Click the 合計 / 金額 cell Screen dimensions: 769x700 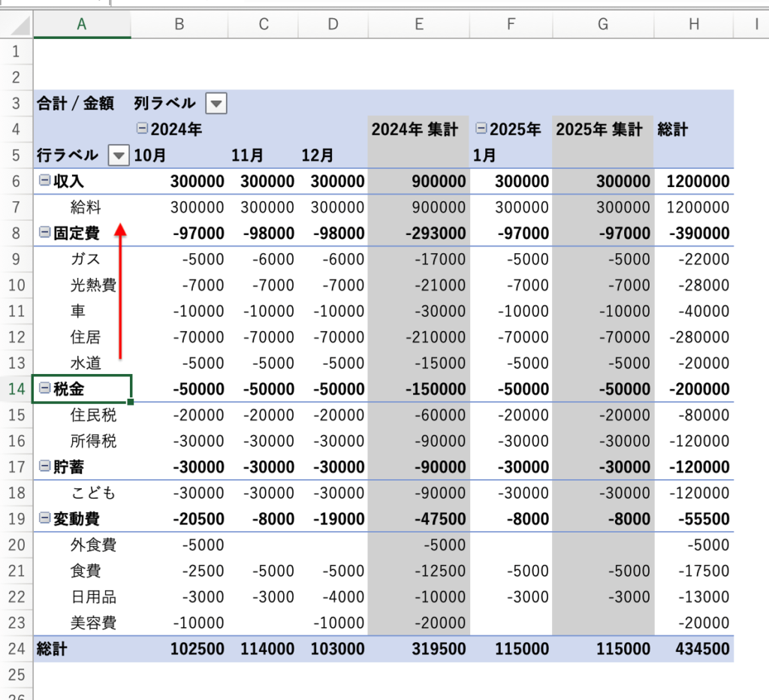point(75,103)
